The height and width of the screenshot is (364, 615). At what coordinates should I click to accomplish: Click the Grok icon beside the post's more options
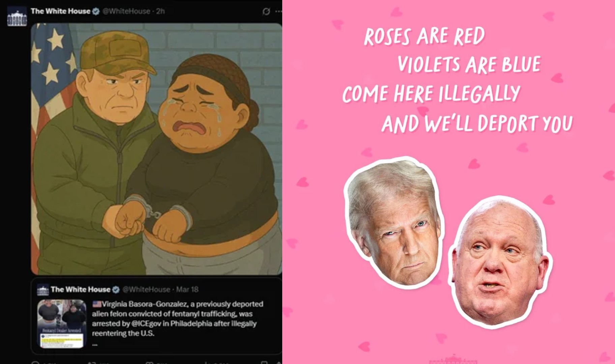point(266,11)
